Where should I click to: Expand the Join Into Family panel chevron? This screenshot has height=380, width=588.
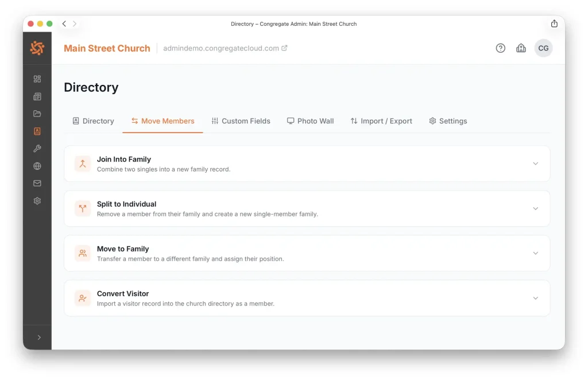click(x=536, y=164)
